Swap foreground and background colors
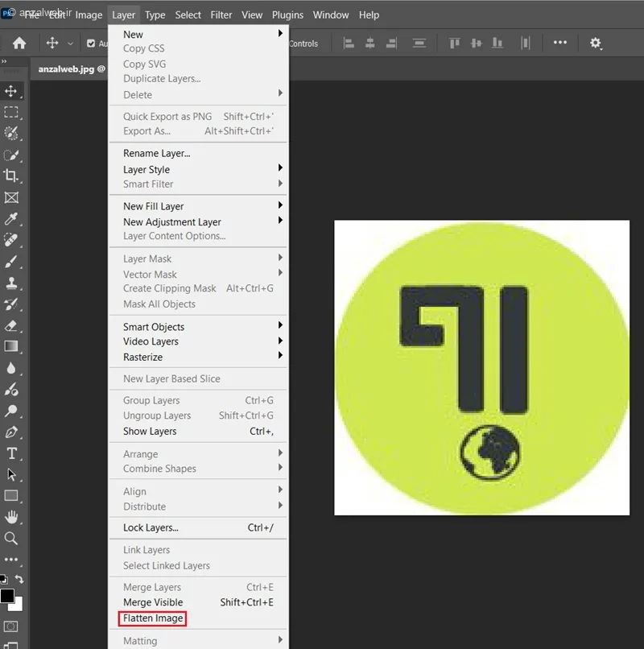 tap(19, 579)
